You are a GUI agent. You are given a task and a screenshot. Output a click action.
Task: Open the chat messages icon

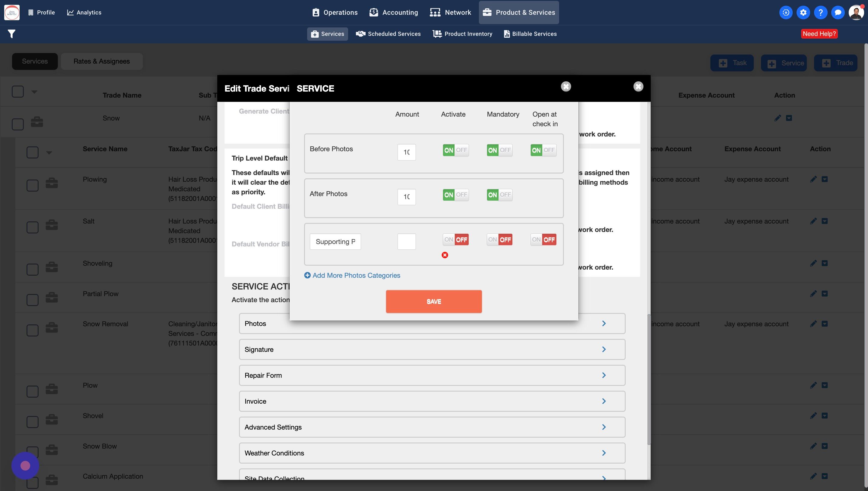click(x=838, y=12)
